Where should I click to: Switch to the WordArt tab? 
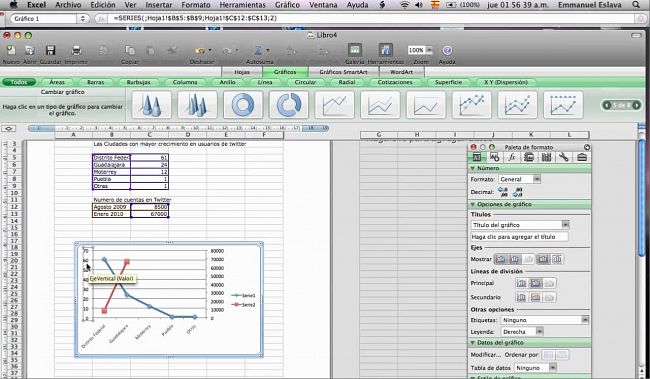(401, 72)
